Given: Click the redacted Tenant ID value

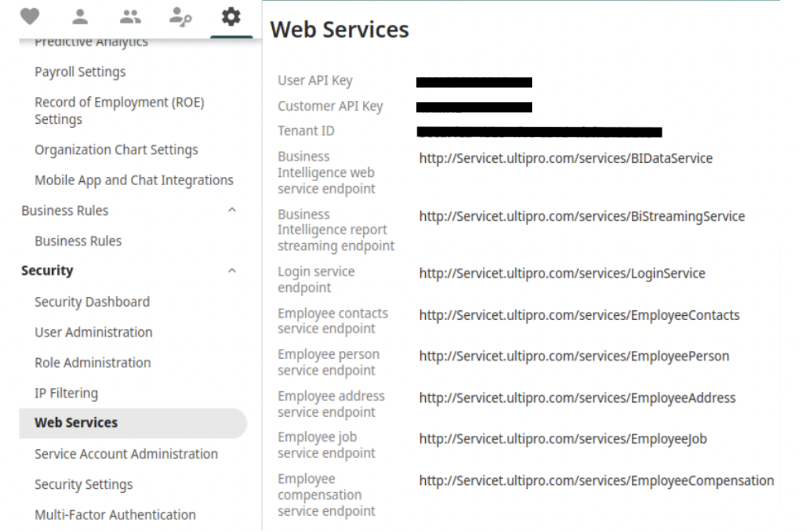Looking at the screenshot, I should 540,132.
